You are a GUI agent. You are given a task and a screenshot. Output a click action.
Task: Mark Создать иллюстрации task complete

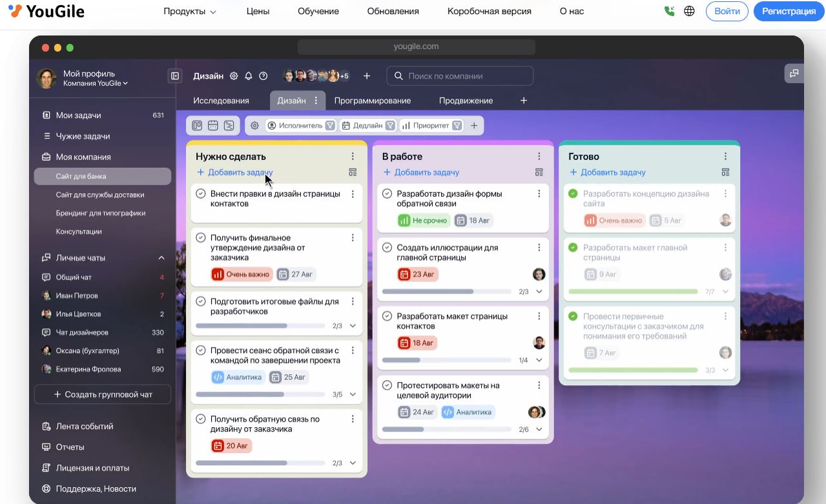point(387,248)
